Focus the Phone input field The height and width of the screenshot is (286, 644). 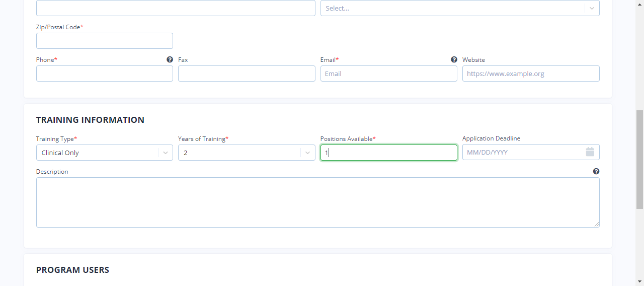[105, 74]
